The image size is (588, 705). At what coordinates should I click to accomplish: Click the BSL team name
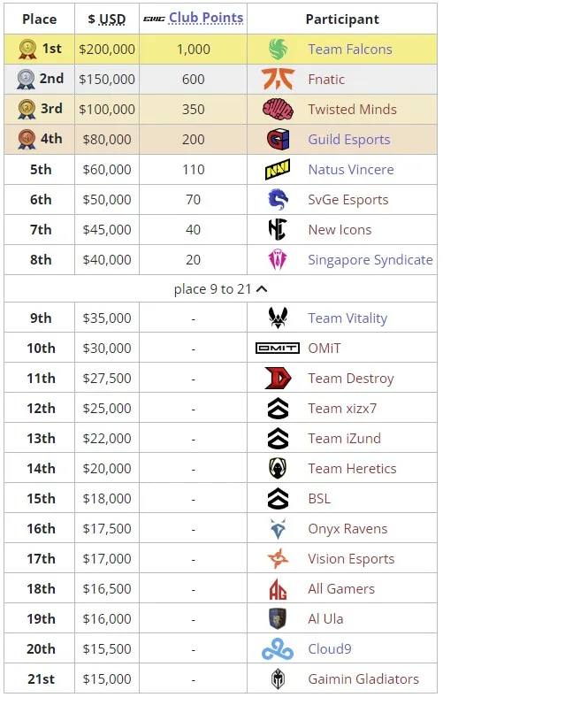[319, 499]
